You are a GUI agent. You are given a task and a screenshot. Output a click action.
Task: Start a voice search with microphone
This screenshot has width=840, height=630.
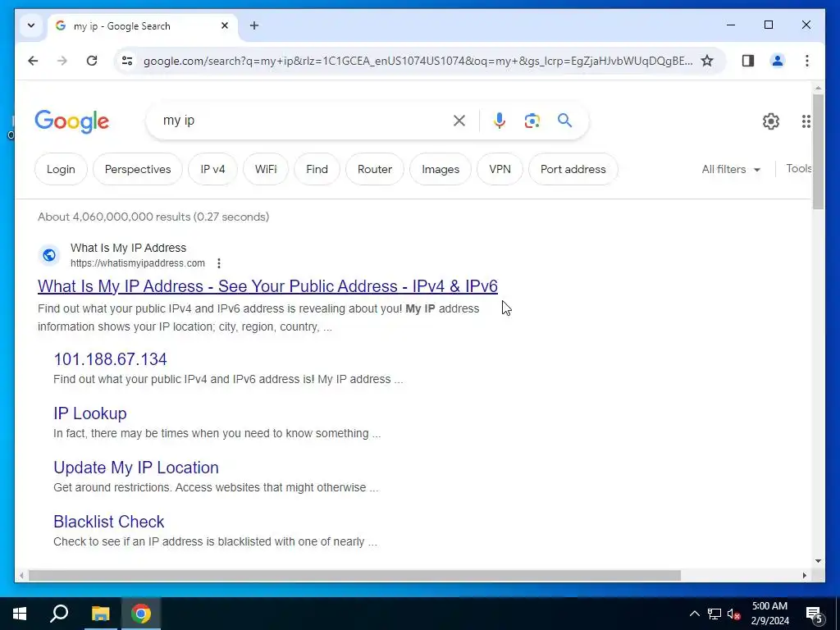(x=500, y=121)
